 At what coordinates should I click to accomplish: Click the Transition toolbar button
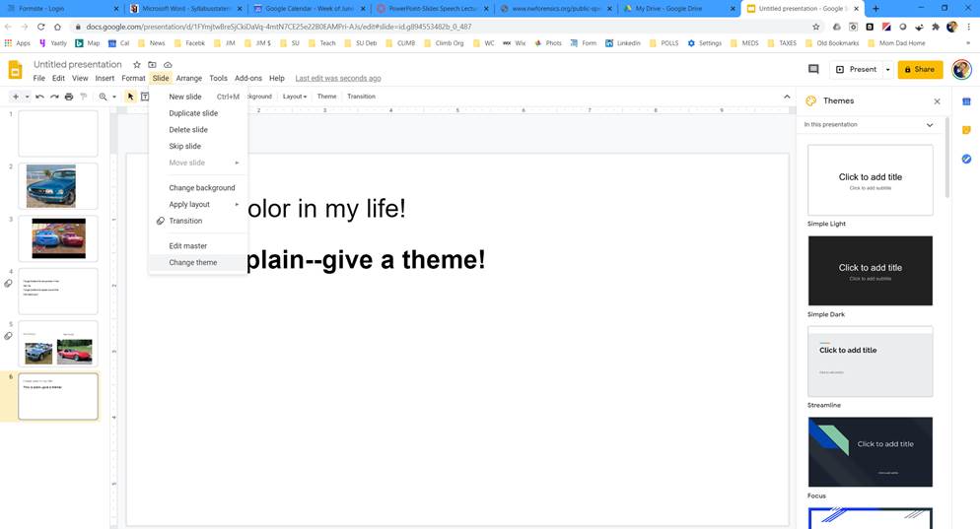coord(361,97)
